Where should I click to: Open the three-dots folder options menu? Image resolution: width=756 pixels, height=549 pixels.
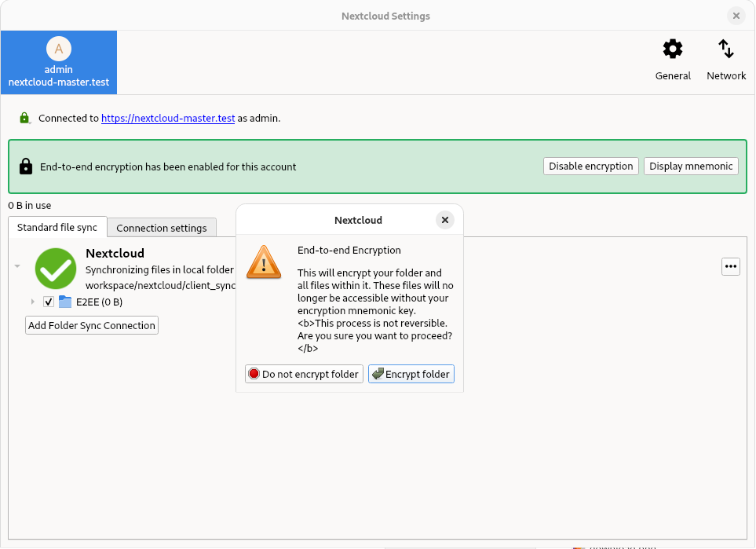(731, 266)
